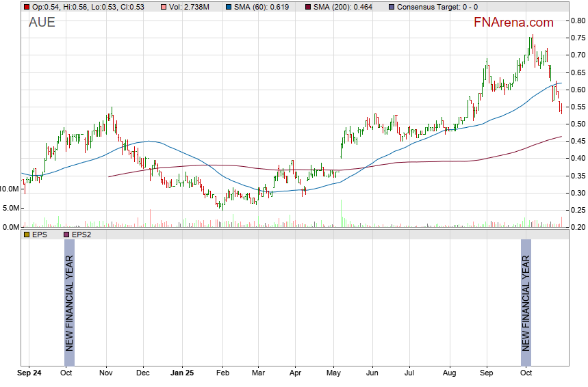Screen dimensions: 588x387
Task: Click the purple EPS2 legend swatch
Action: pyautogui.click(x=66, y=235)
